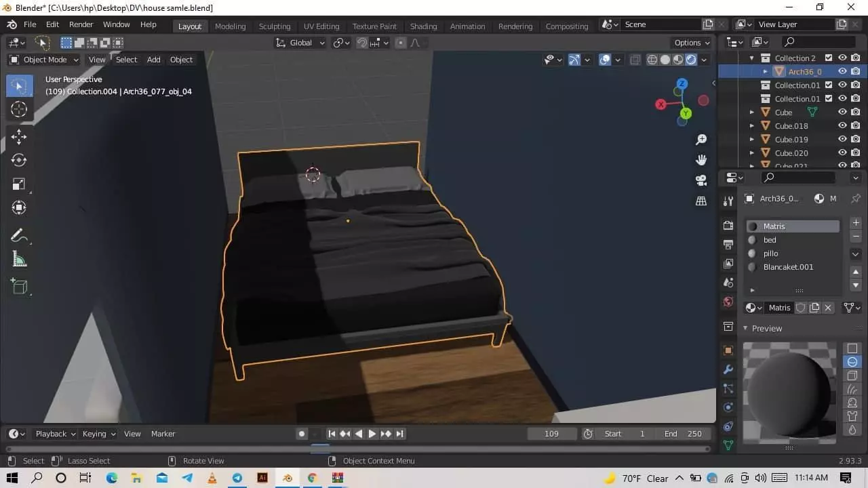Open the Object Mode dropdown
Viewport: 868px width, 488px height.
pyautogui.click(x=44, y=60)
